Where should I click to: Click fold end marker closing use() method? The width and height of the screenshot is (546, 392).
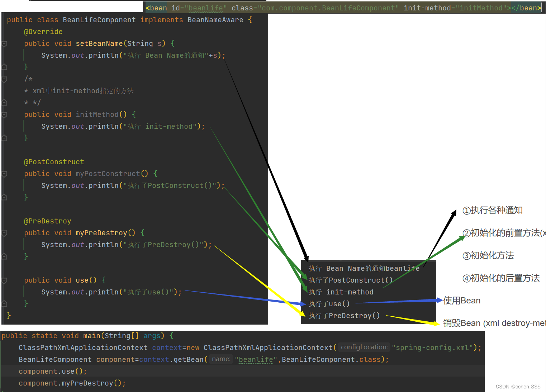tap(4, 304)
